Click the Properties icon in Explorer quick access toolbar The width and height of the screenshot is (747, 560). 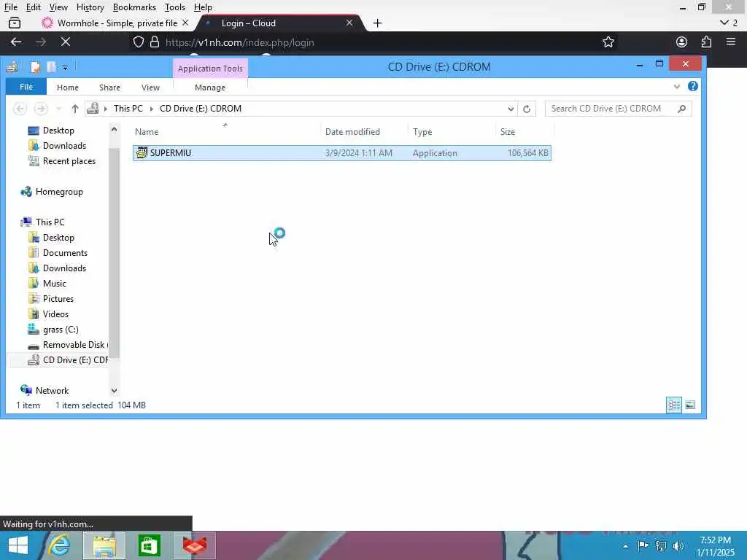(35, 67)
